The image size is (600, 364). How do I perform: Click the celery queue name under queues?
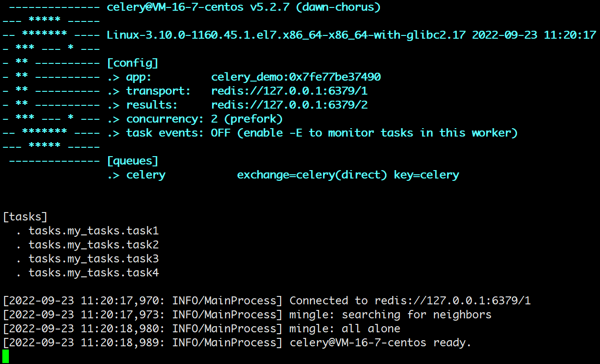tap(146, 175)
